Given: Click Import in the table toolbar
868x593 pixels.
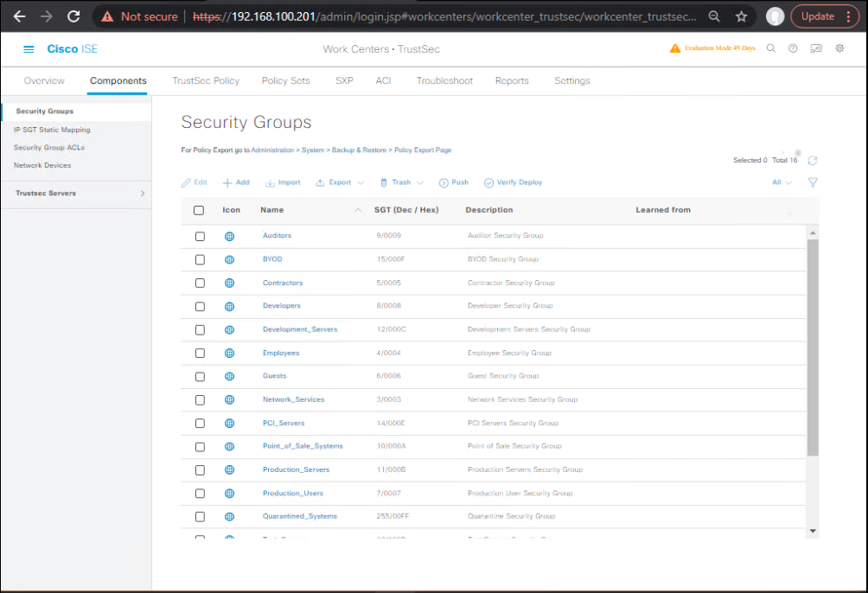Looking at the screenshot, I should tap(283, 182).
